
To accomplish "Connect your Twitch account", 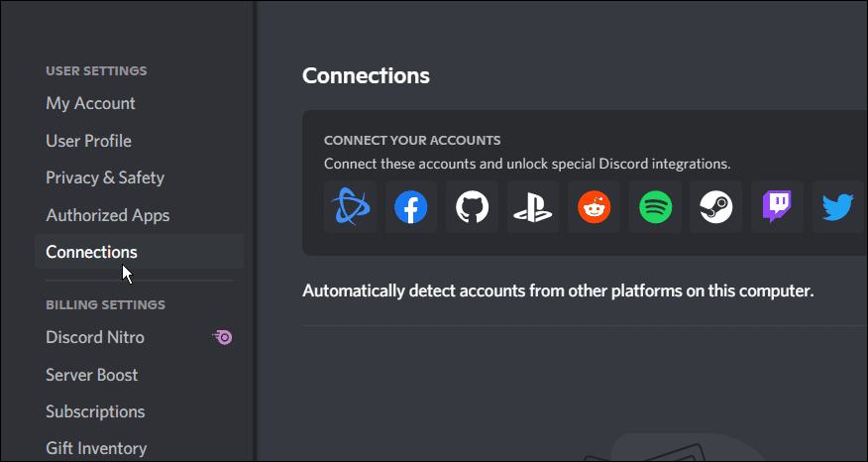I will click(777, 207).
